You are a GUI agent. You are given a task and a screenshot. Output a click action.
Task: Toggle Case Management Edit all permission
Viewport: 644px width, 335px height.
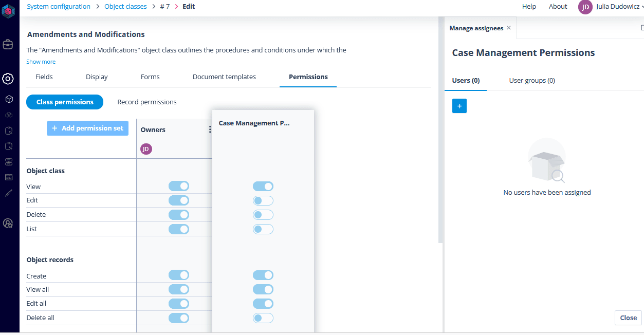pyautogui.click(x=263, y=304)
